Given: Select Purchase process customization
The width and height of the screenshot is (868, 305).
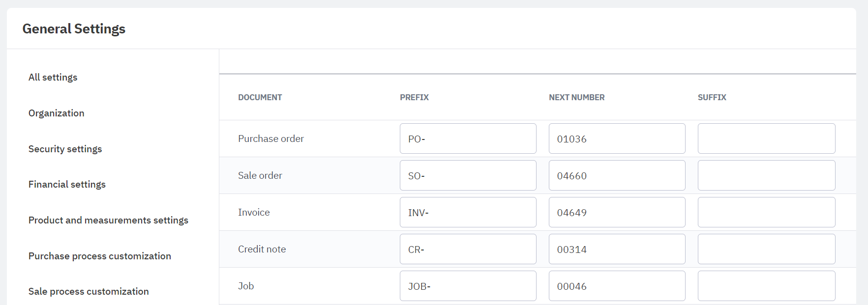Looking at the screenshot, I should [100, 256].
